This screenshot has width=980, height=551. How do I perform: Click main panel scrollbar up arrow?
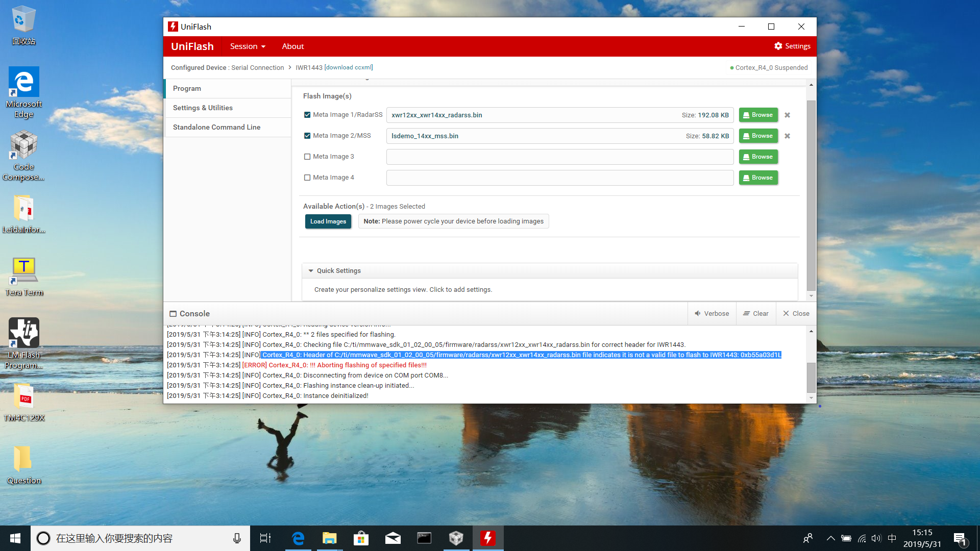click(811, 85)
